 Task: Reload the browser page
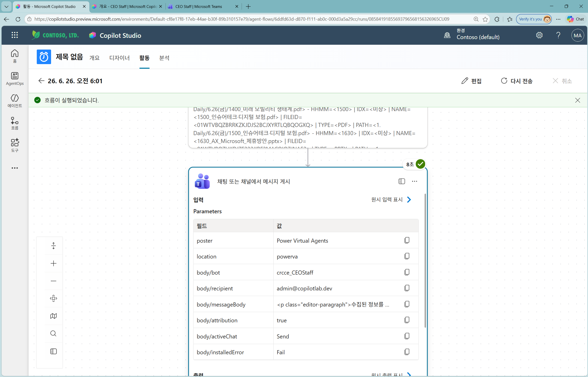18,19
